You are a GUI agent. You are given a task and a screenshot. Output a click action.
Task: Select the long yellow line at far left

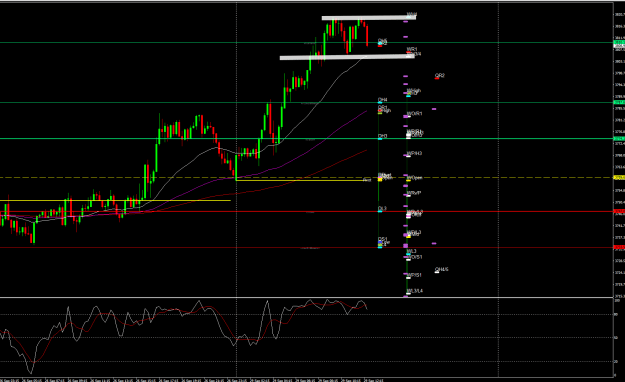click(x=115, y=201)
